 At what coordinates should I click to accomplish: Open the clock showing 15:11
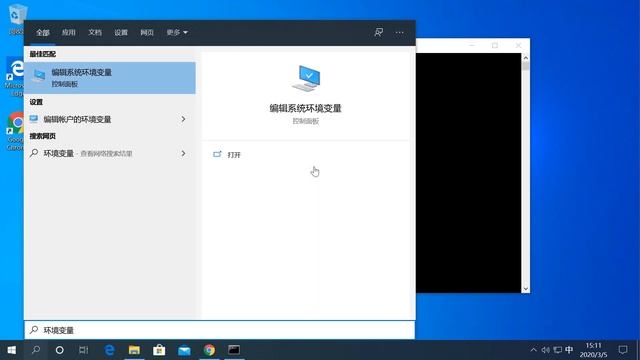pyautogui.click(x=593, y=350)
